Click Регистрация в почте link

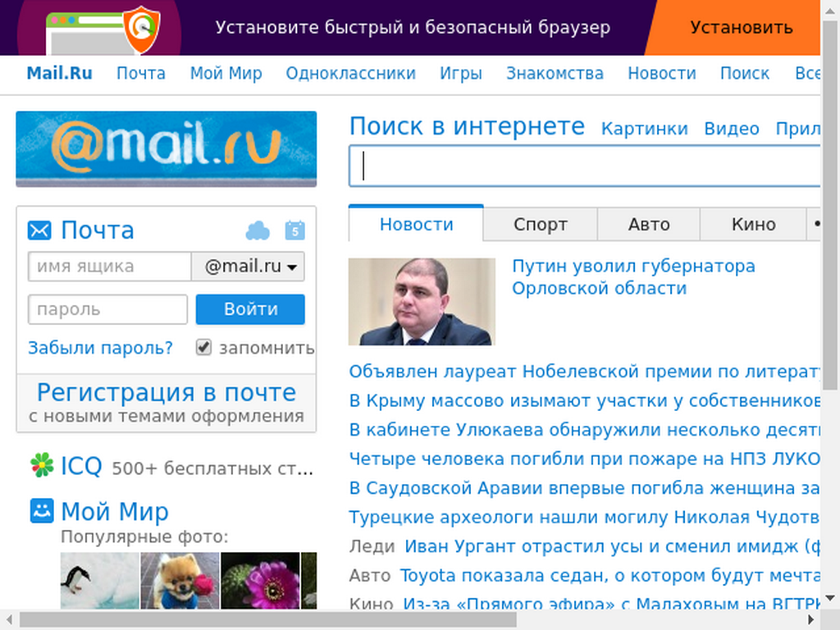166,393
